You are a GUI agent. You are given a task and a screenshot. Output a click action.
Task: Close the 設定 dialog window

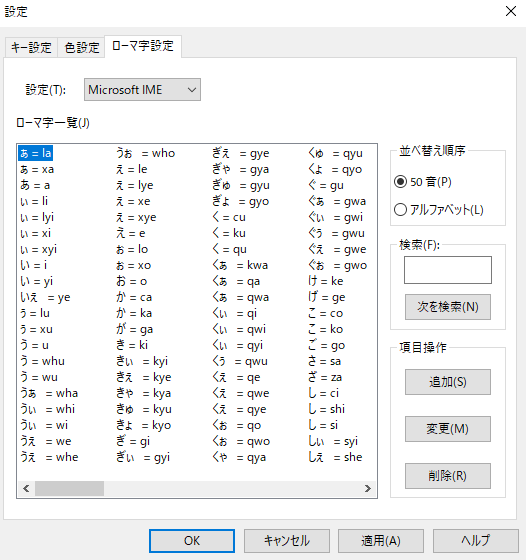point(511,11)
